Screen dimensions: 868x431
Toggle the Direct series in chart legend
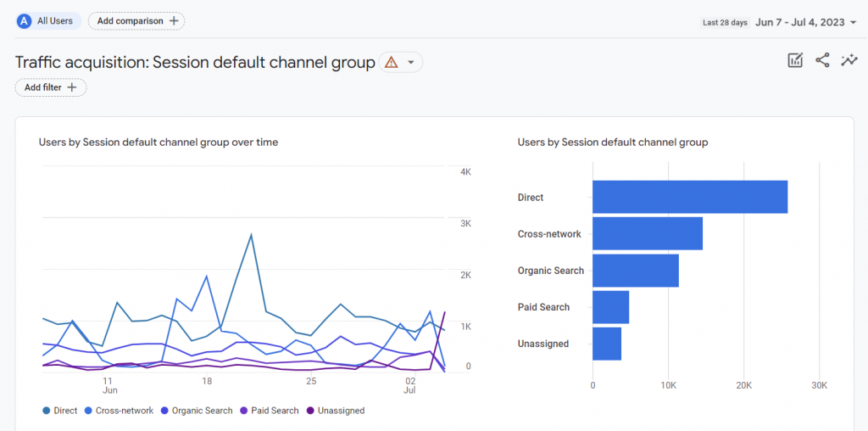[59, 411]
